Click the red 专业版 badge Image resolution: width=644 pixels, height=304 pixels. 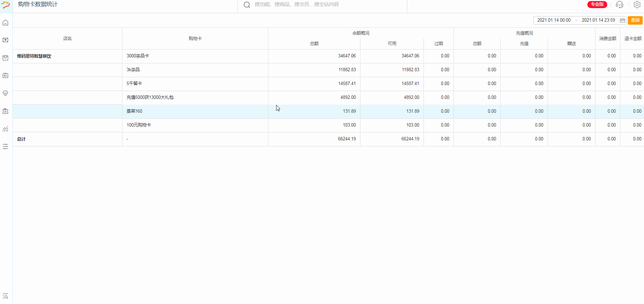597,4
